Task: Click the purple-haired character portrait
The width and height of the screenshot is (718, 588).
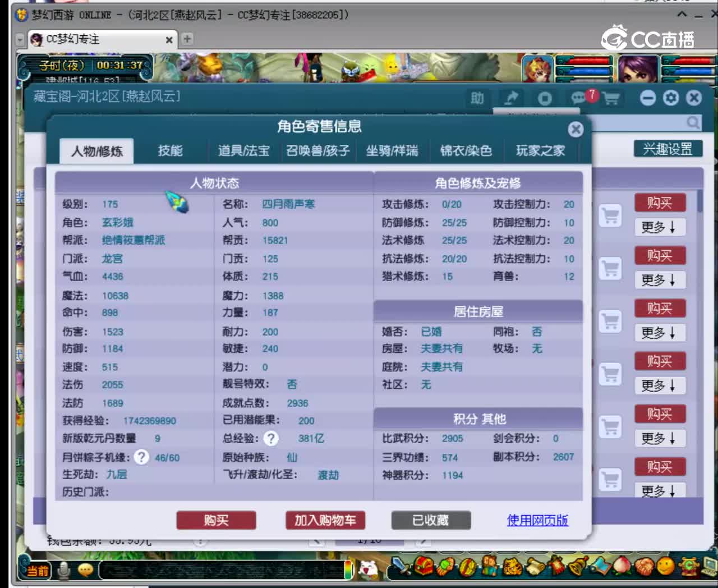Action: point(638,70)
